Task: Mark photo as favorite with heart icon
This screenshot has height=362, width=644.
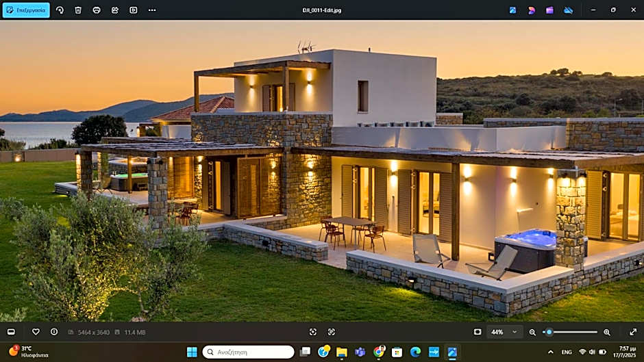Action: (x=36, y=332)
